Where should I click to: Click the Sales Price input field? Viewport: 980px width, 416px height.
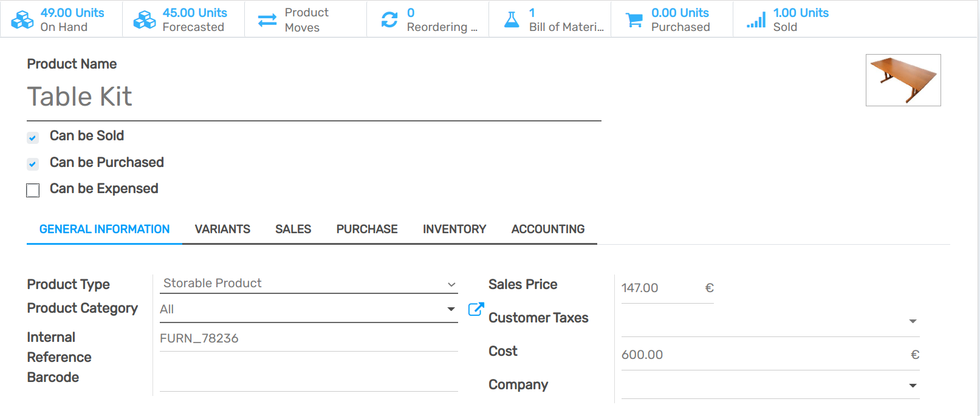(660, 288)
